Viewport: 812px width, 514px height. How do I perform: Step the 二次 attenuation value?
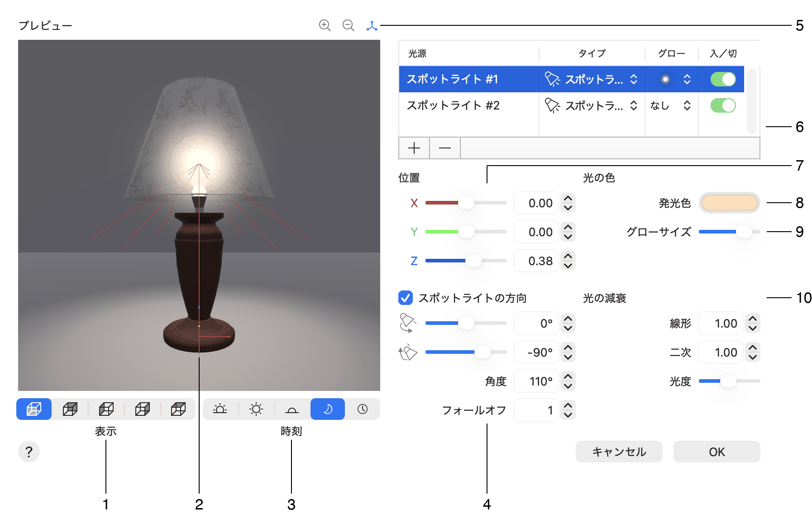point(753,352)
